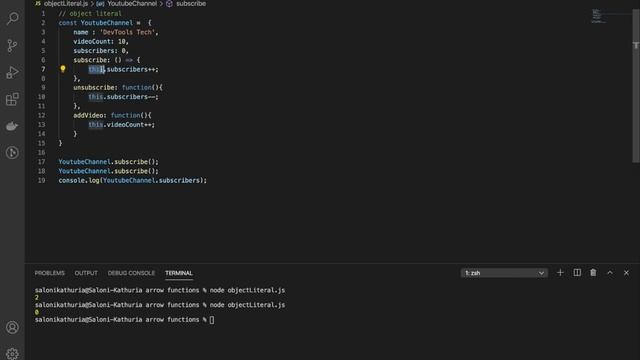Switch to the OUTPUT tab
640x360 pixels.
coord(86,273)
